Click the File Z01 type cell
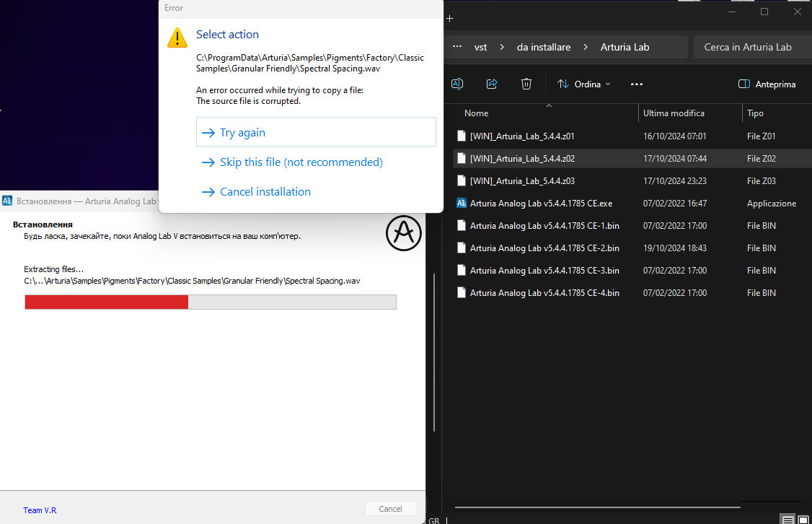 pos(762,136)
